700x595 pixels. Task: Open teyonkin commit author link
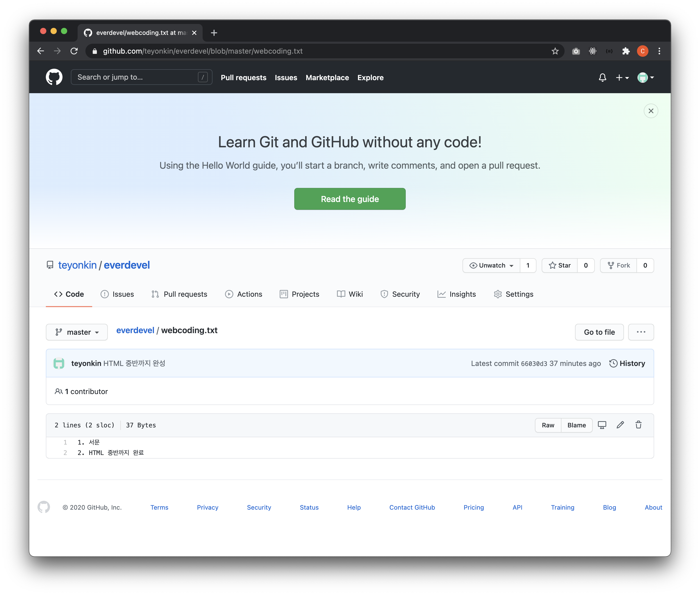[86, 363]
